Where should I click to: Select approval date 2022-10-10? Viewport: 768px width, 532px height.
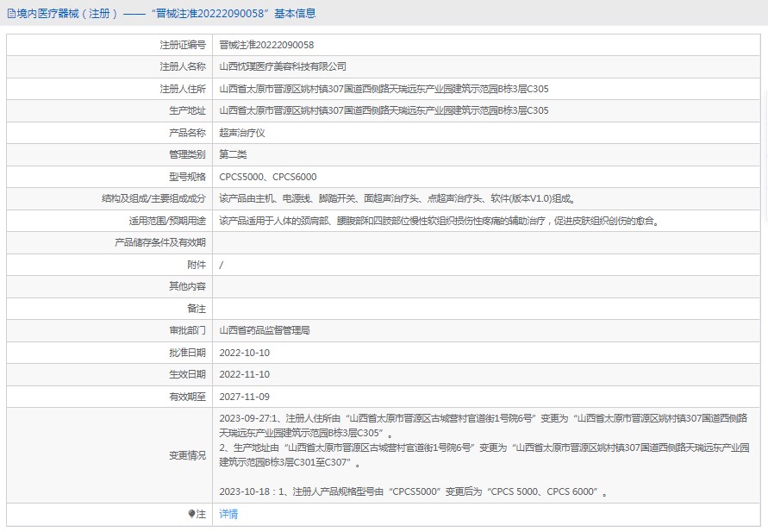coord(245,353)
